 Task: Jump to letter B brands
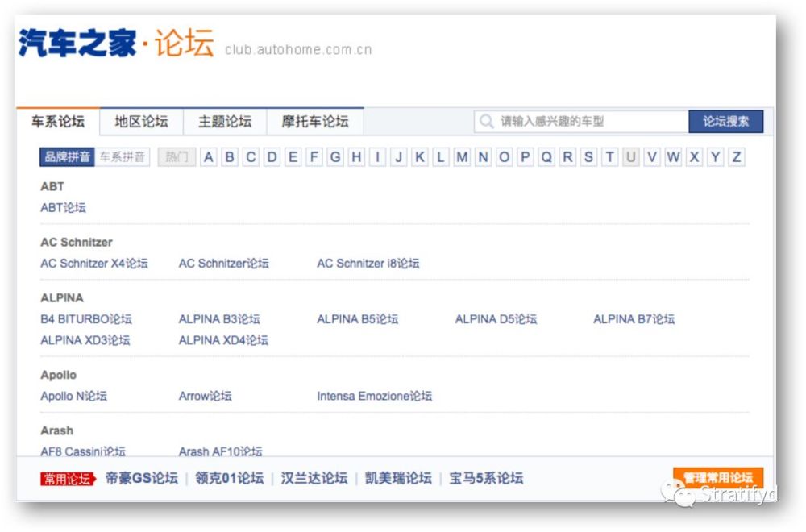tap(230, 156)
